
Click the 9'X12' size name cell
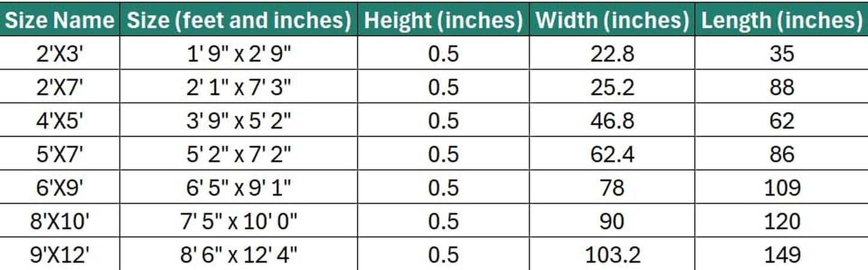[x=59, y=255]
